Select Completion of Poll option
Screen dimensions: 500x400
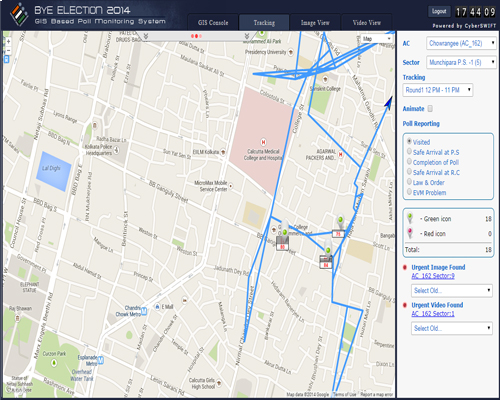tap(409, 161)
